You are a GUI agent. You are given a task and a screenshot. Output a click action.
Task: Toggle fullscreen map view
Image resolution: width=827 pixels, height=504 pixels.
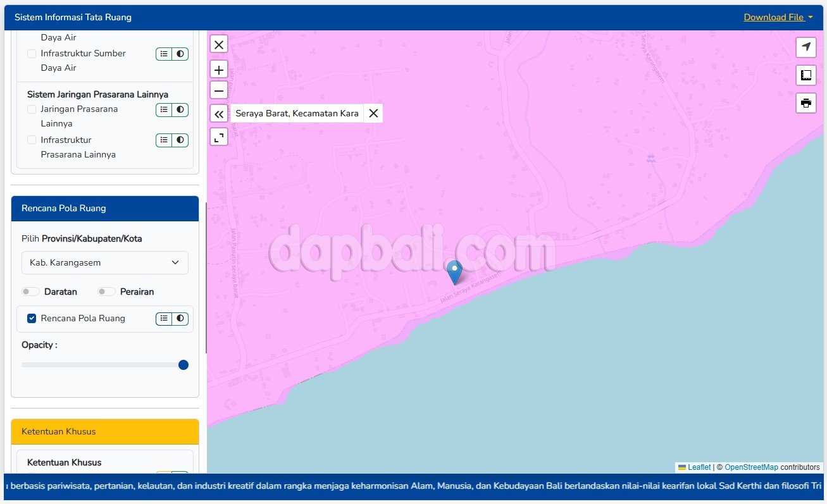pyautogui.click(x=219, y=137)
